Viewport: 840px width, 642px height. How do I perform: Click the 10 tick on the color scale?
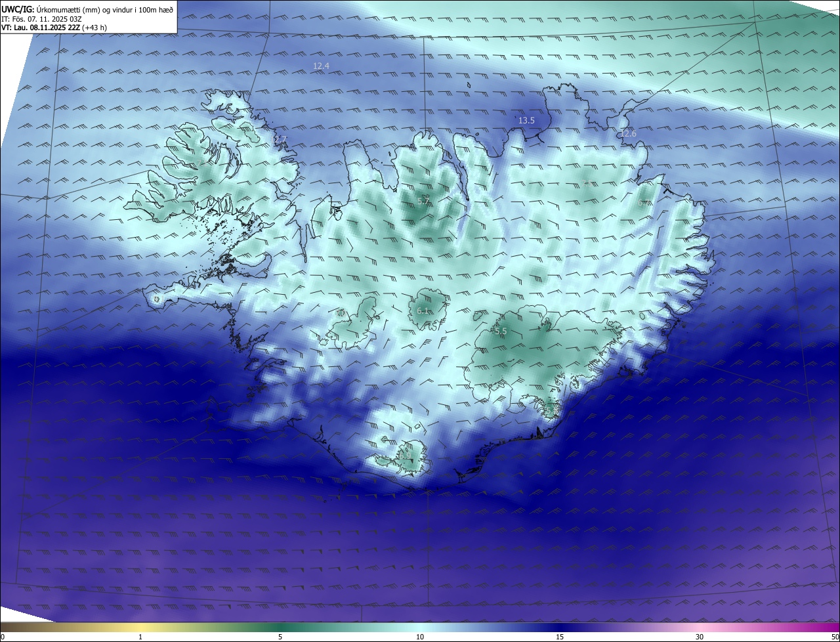[420, 637]
